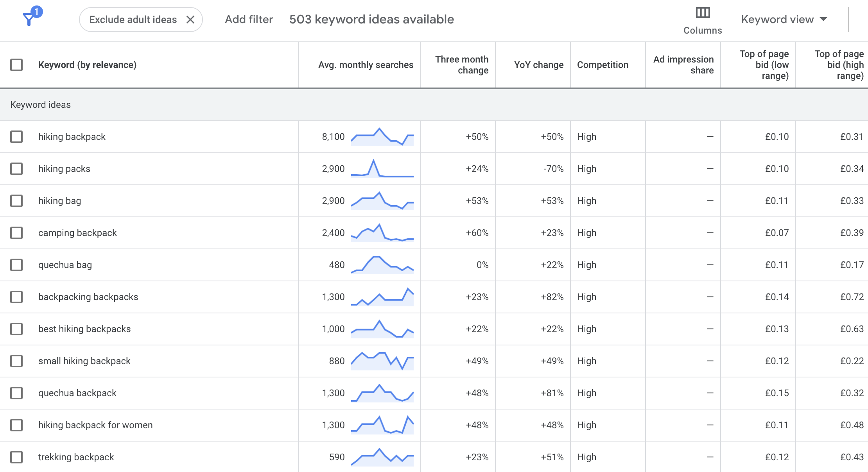
Task: Click the keyword text best hiking backpacks
Action: pyautogui.click(x=84, y=329)
